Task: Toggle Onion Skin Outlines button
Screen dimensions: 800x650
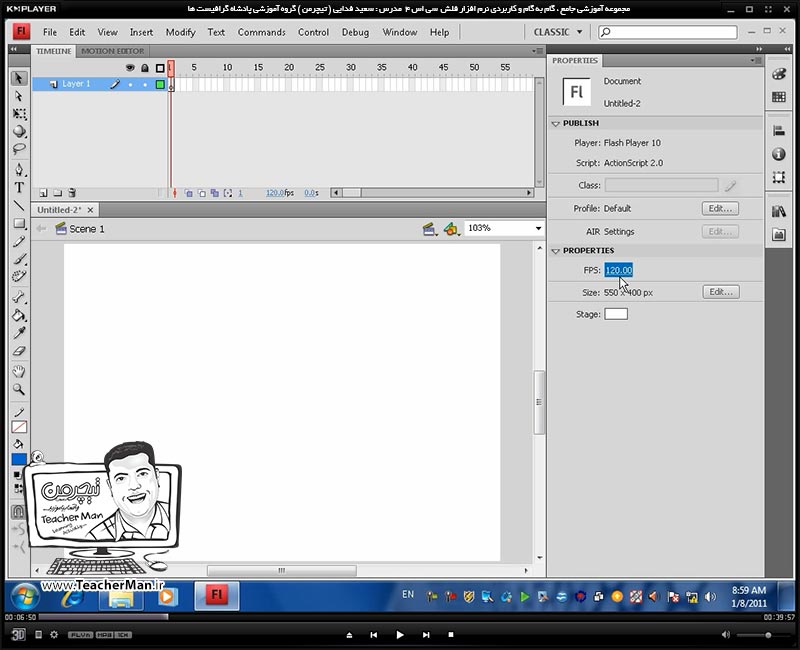Action: click(x=202, y=193)
